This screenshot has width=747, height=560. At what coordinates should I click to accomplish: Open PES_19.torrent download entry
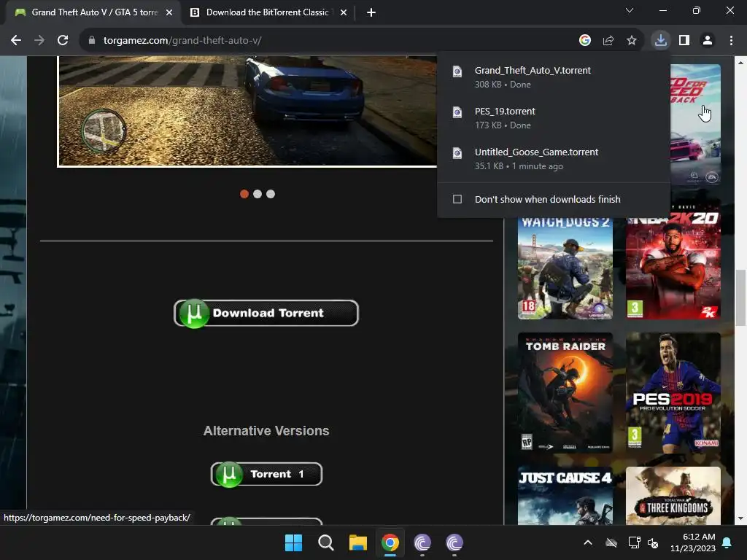click(553, 118)
